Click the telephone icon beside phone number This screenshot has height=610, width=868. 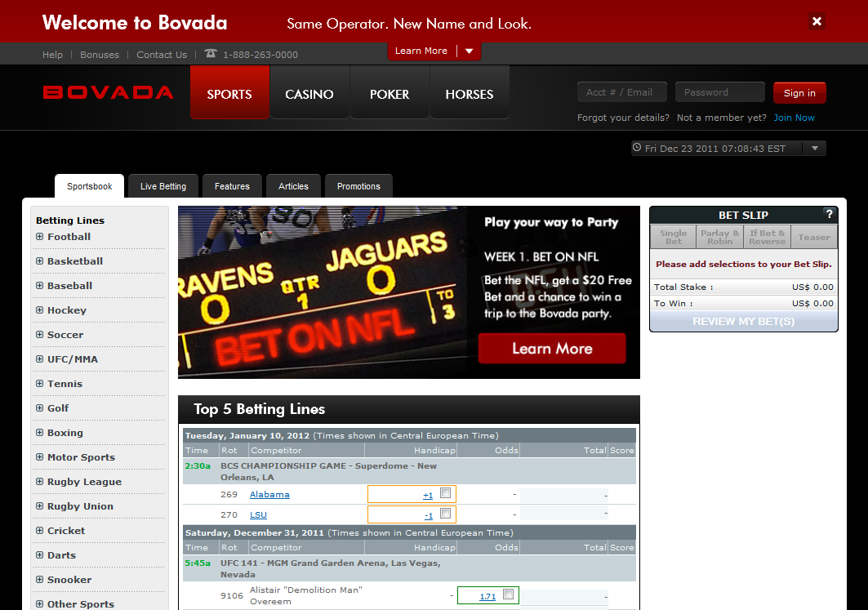point(211,54)
